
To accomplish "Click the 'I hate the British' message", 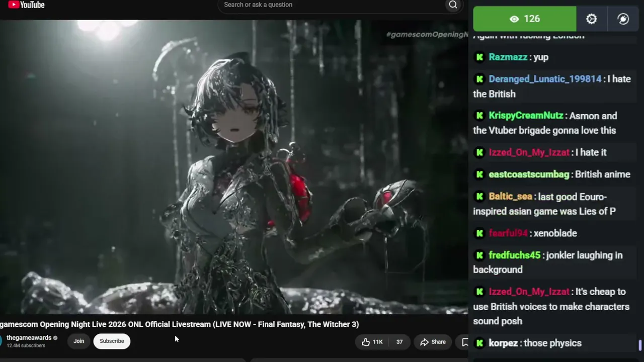I will 552,86.
